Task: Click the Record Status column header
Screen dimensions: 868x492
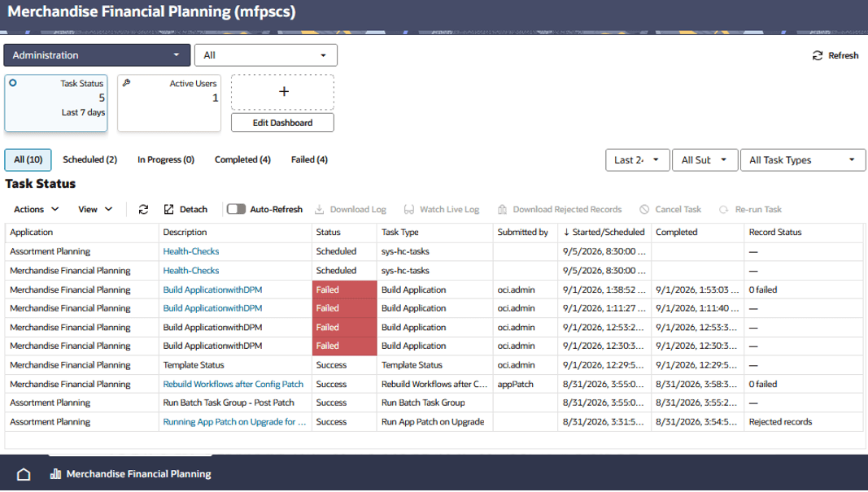Action: [803, 233]
